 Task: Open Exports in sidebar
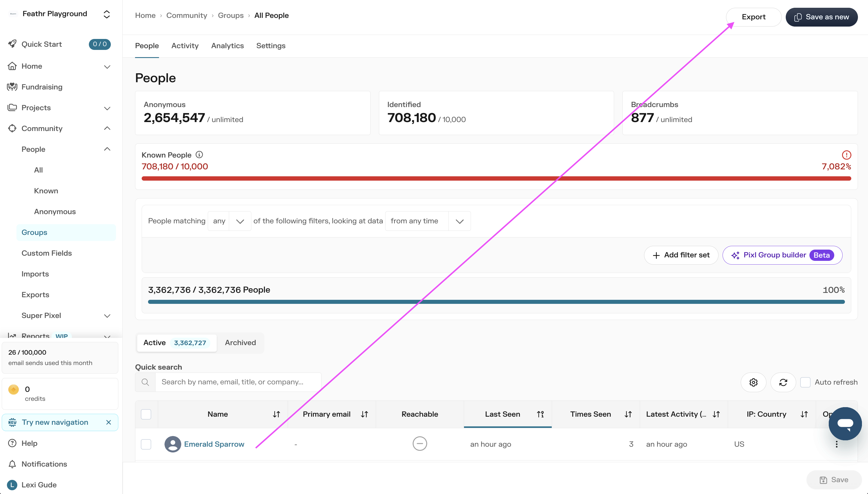[35, 295]
